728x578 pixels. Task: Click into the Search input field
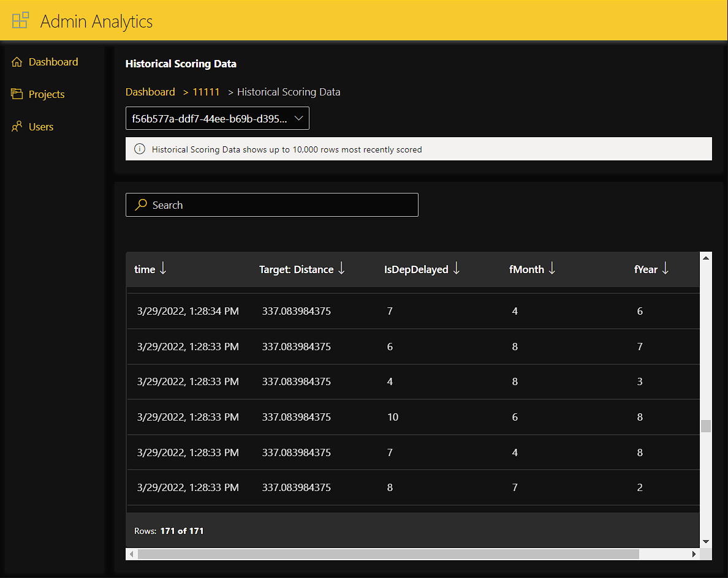coord(282,205)
